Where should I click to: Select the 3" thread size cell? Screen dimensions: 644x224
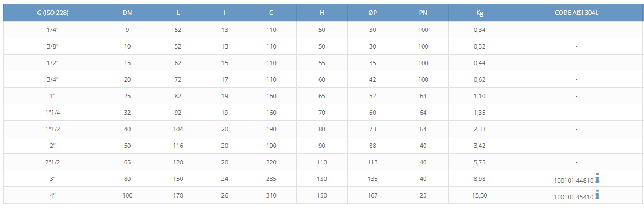pyautogui.click(x=52, y=179)
